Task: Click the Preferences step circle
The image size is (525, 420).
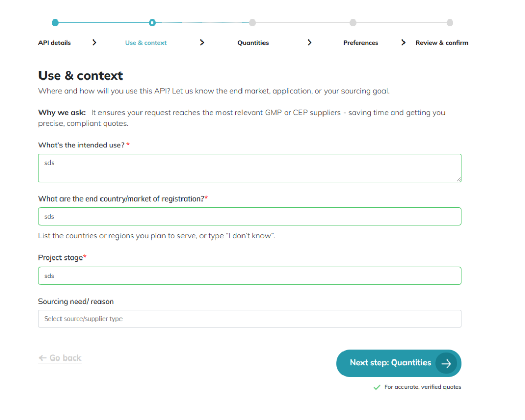Action: [x=353, y=23]
